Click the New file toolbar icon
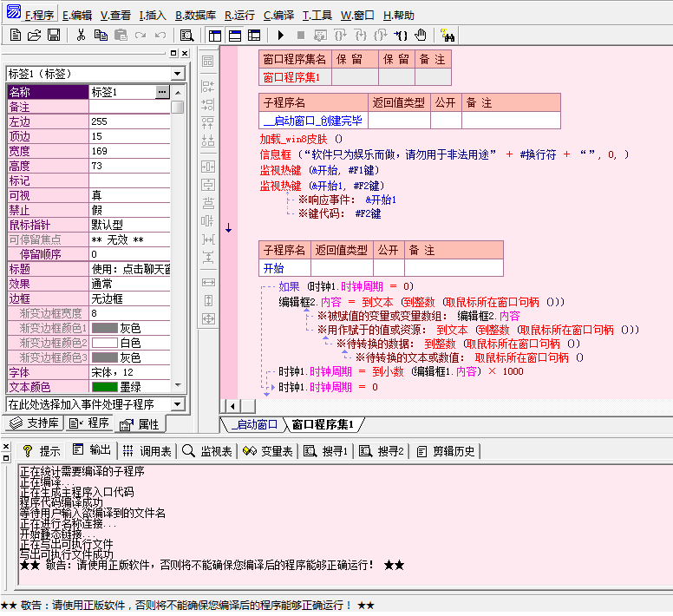 click(16, 36)
